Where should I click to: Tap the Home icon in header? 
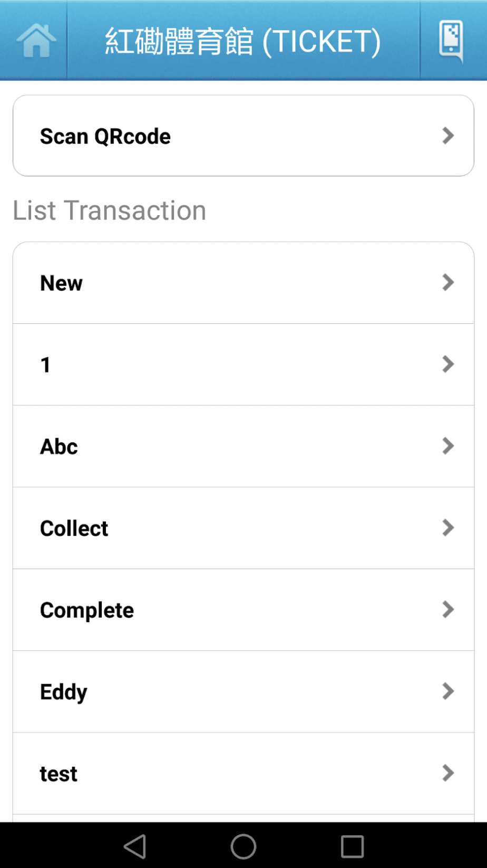click(x=36, y=41)
